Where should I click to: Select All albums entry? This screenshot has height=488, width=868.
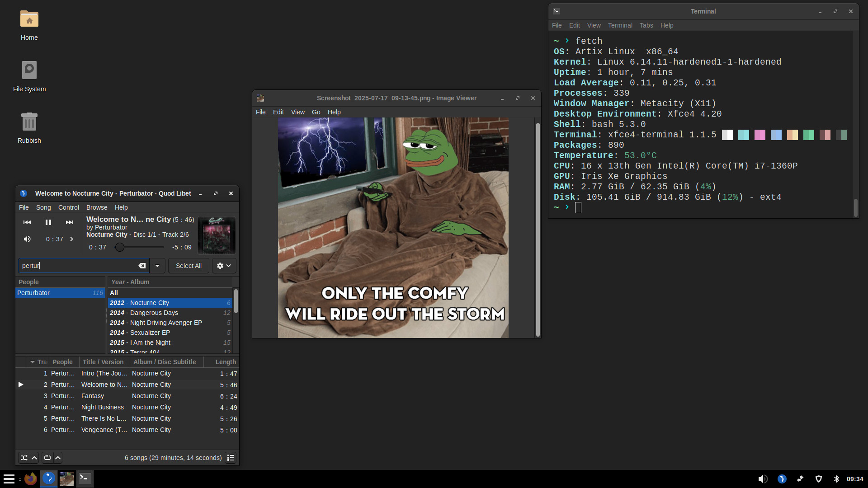(x=170, y=293)
